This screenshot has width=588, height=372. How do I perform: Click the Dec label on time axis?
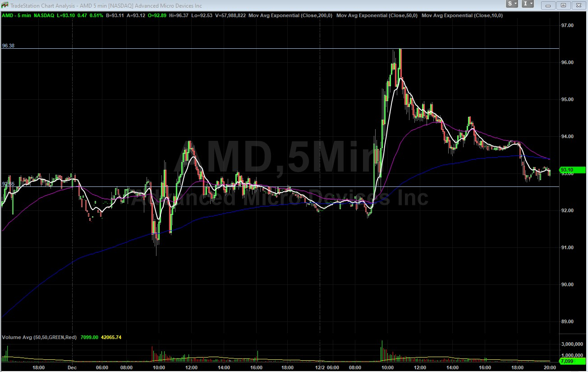72,367
